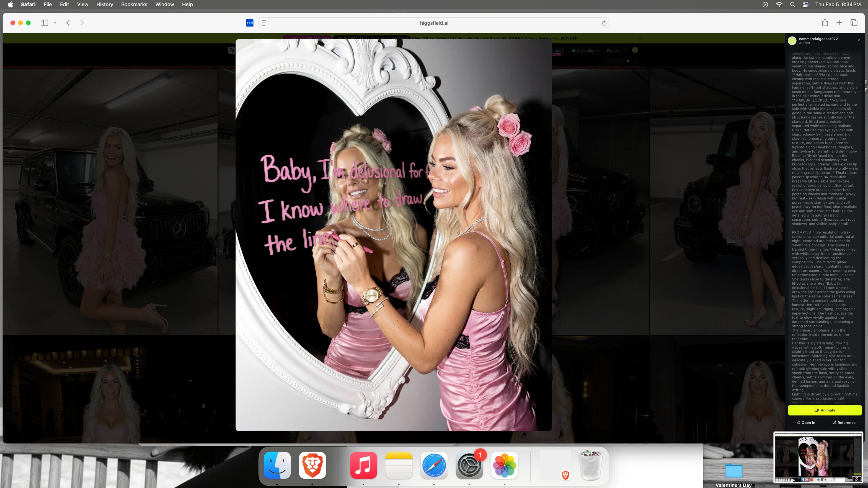Click the Safari Share icon
868x488 pixels.
click(825, 23)
